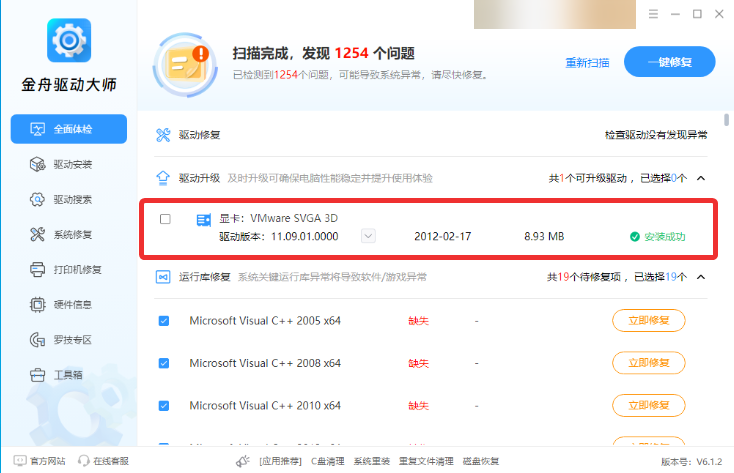Click the 8.93 MB size value
The height and width of the screenshot is (473, 734).
tap(544, 236)
